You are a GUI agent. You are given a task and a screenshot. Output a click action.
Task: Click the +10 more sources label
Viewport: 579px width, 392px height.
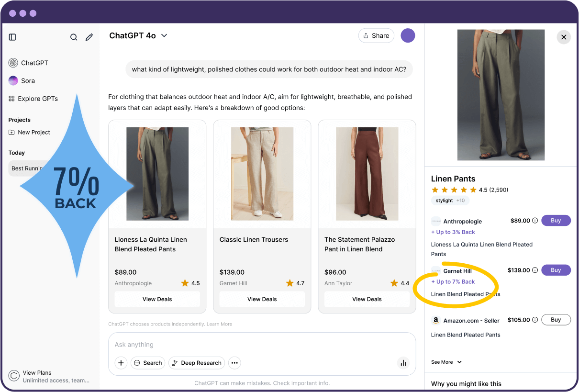pyautogui.click(x=460, y=201)
